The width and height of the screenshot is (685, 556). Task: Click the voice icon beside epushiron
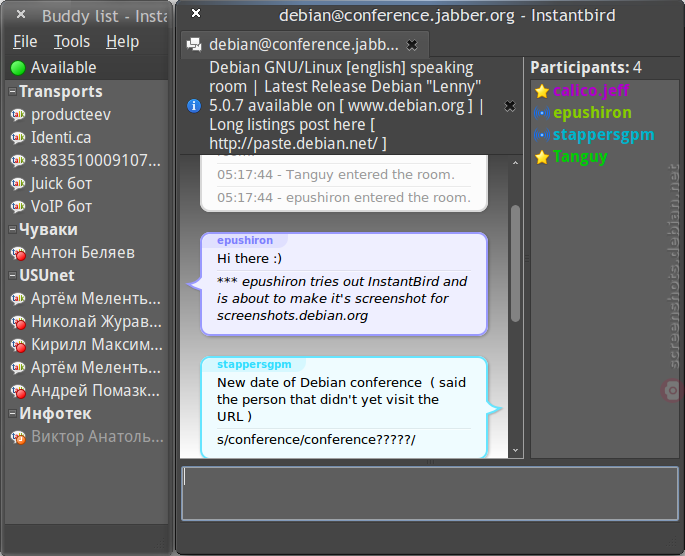point(542,113)
